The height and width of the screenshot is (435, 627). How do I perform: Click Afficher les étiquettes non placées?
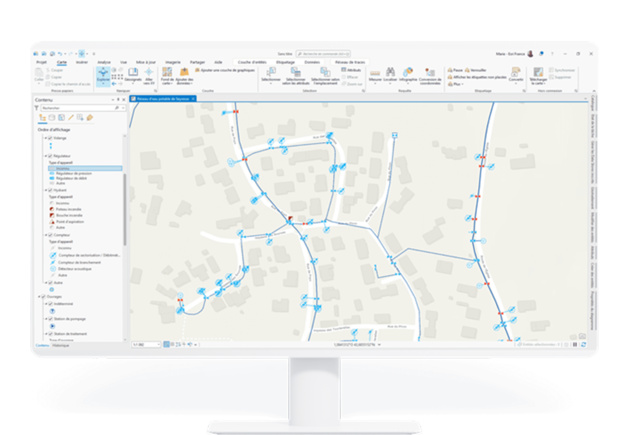pyautogui.click(x=476, y=78)
